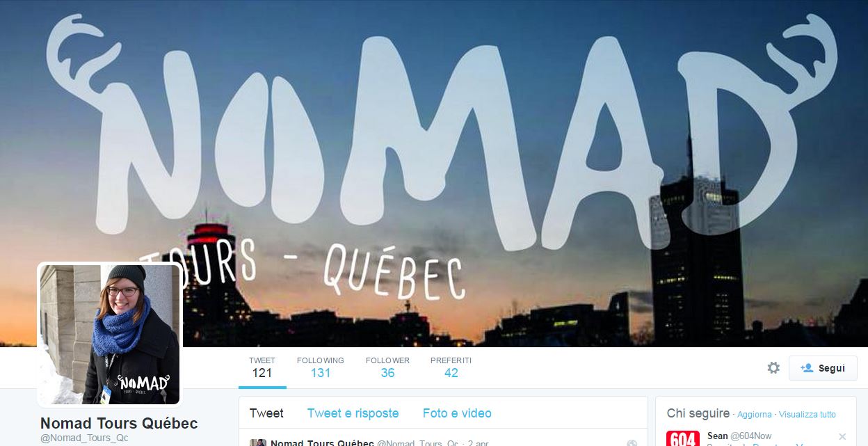Open the NOMAD header banner image
Image resolution: width=868 pixels, height=446 pixels.
[x=434, y=173]
